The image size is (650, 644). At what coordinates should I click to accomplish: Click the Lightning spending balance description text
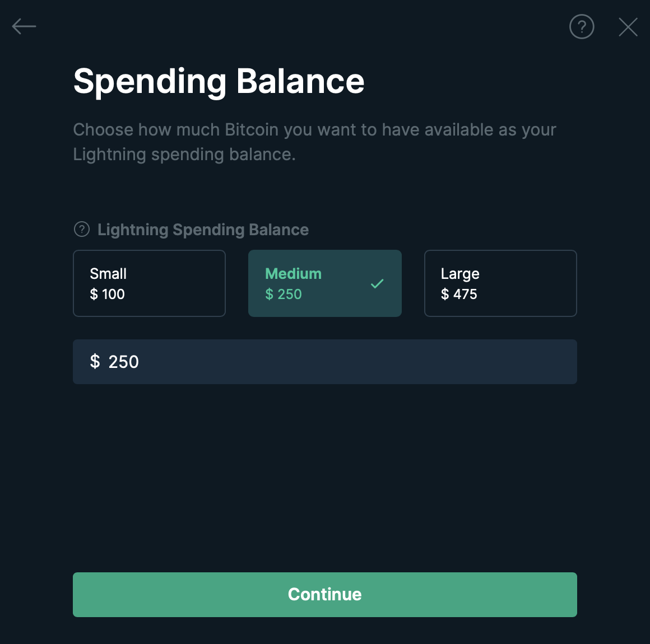(x=315, y=142)
